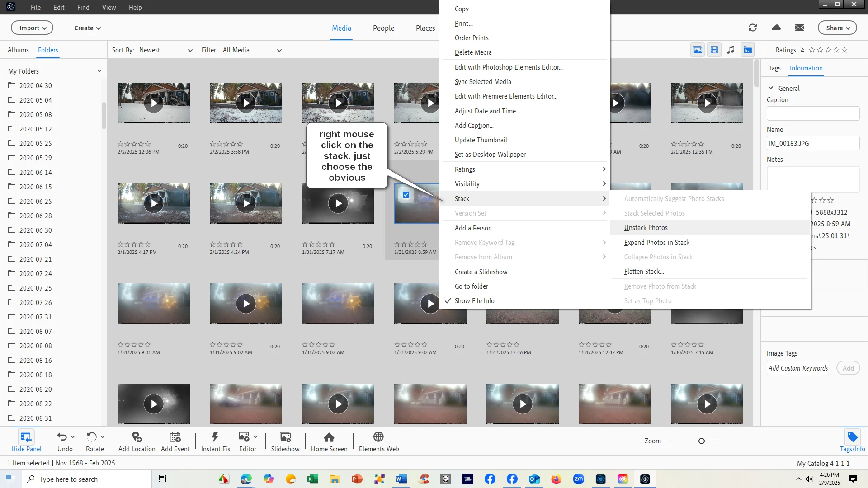Toggle Show File Info option

pos(474,301)
